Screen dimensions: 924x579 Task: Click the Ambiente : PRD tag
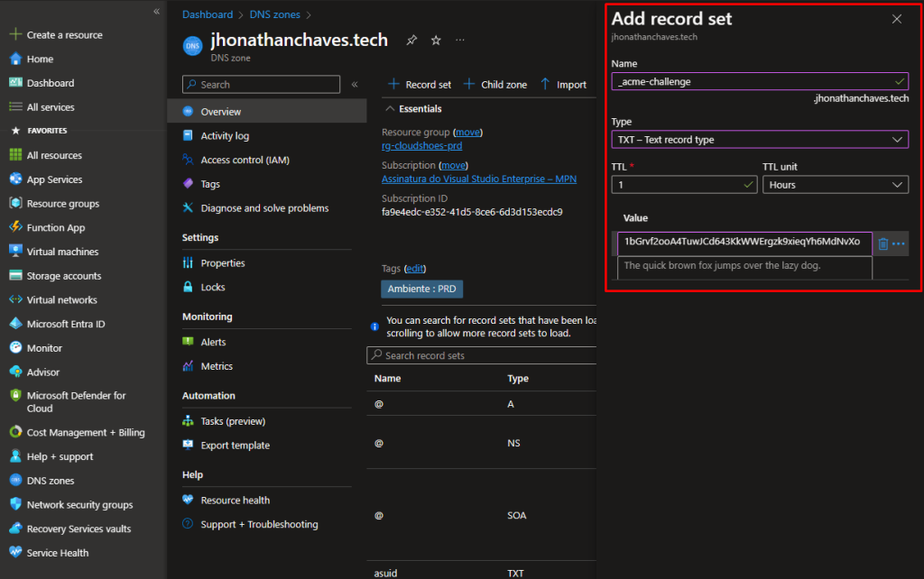coord(422,289)
